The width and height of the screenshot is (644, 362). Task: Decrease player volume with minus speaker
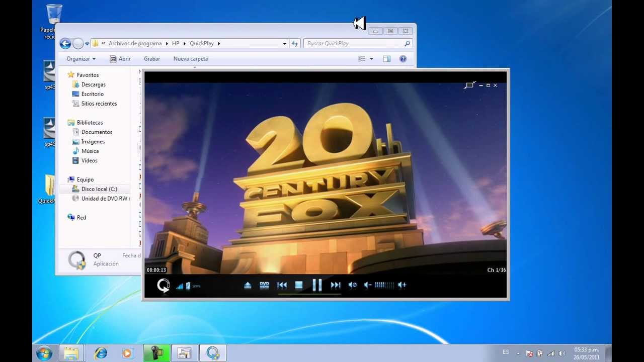click(368, 285)
